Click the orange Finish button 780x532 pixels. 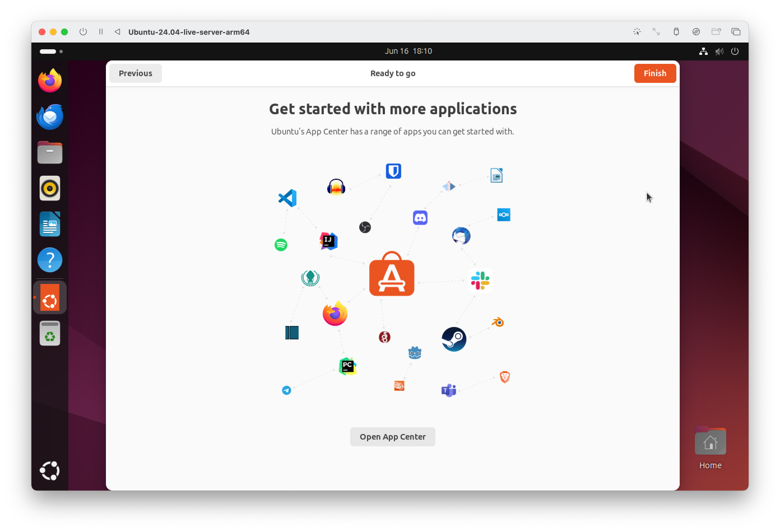tap(654, 73)
